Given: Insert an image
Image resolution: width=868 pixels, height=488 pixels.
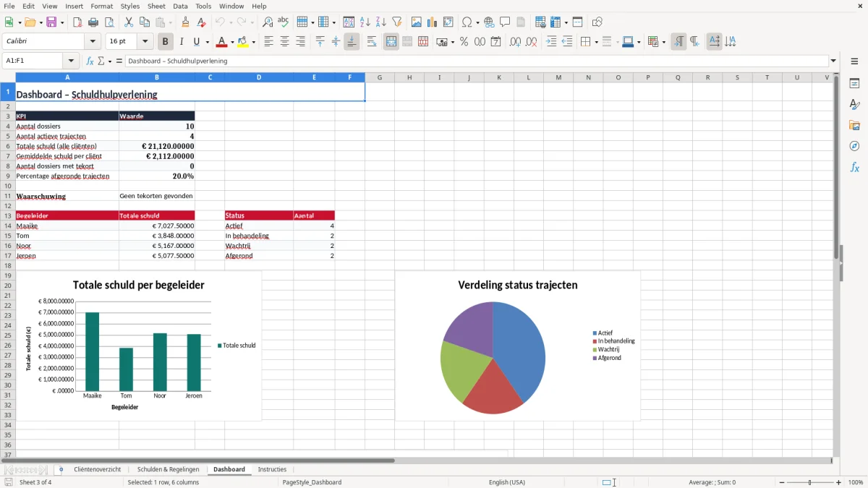Looking at the screenshot, I should coord(417,22).
